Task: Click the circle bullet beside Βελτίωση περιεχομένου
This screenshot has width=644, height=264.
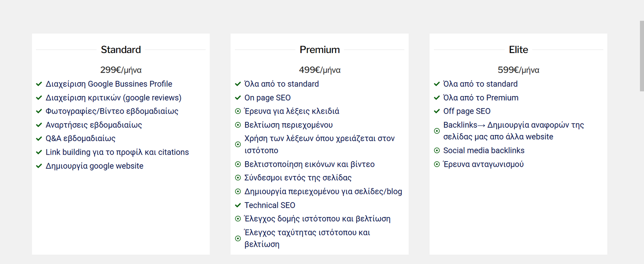Action: coord(238,125)
